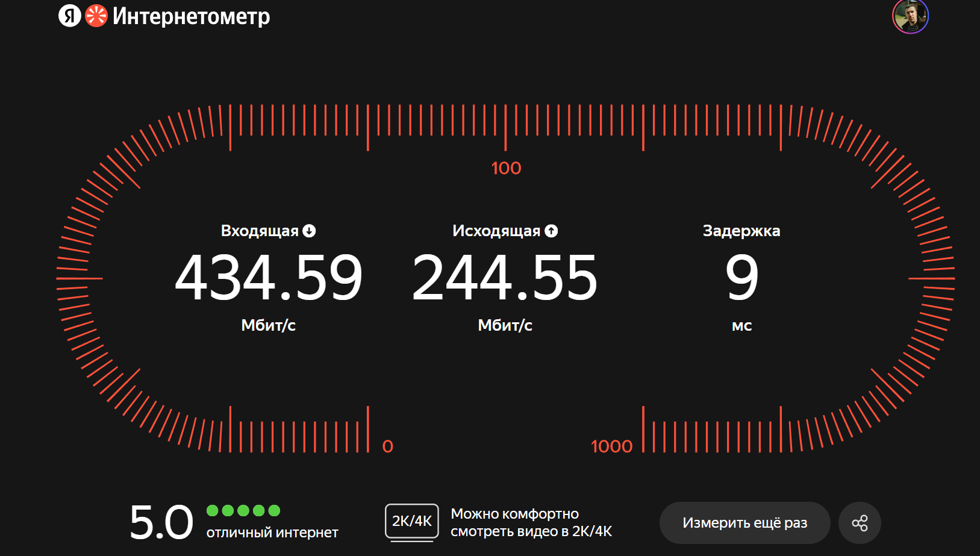Click the 100 mark on gauge
The height and width of the screenshot is (556, 980).
(x=506, y=168)
